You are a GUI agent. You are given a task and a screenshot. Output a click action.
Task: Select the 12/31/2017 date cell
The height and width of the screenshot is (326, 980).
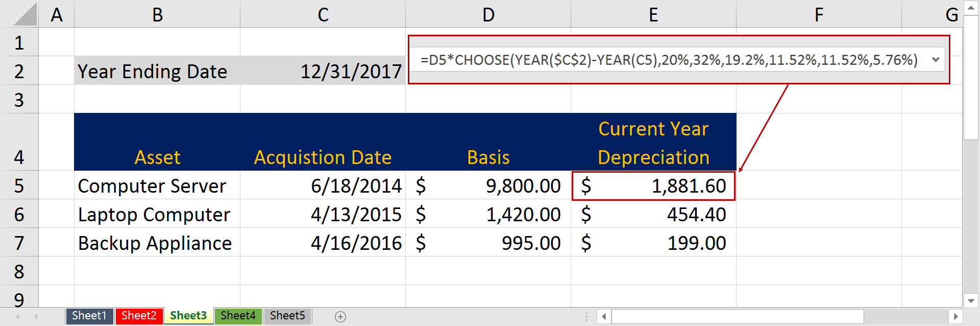[323, 71]
